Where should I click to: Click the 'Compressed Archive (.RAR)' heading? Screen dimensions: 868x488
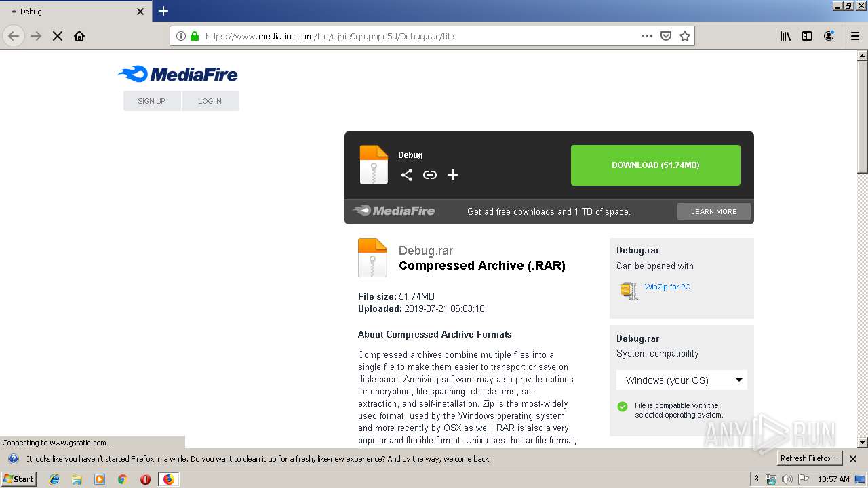pos(482,266)
